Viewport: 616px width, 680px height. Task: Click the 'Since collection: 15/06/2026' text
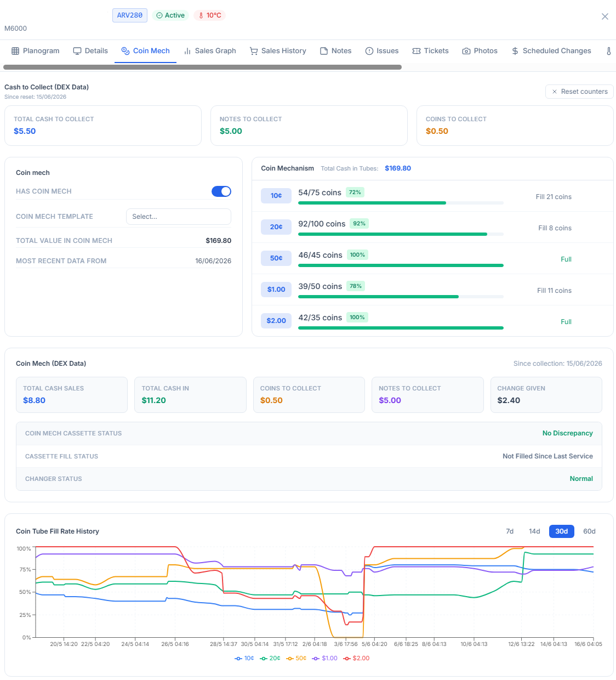coord(557,364)
